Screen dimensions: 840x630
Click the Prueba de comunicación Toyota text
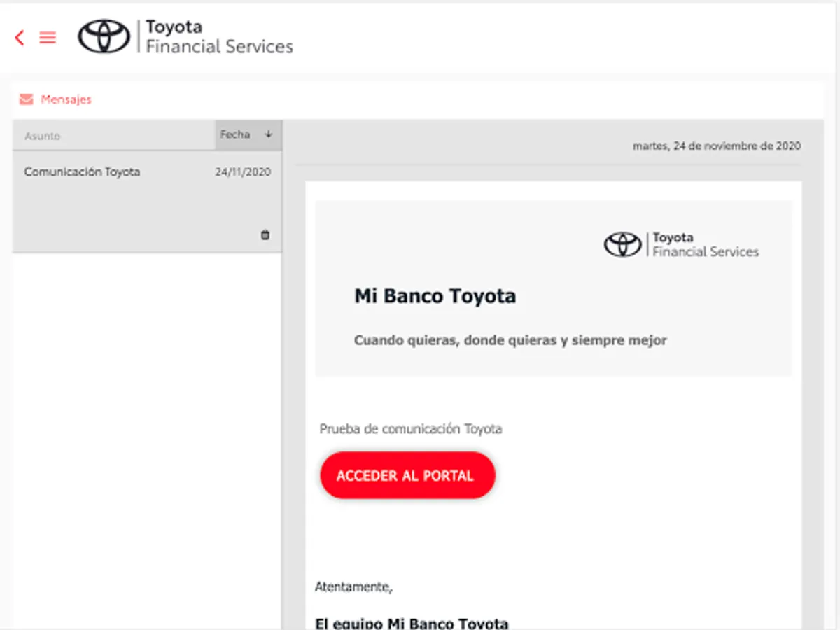(411, 428)
